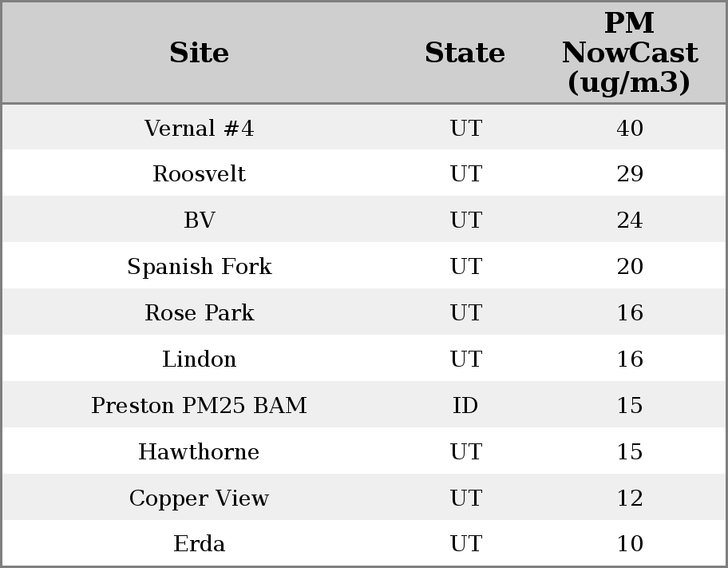Select the Spanish Fork site cell
728x568 pixels.
point(199,267)
